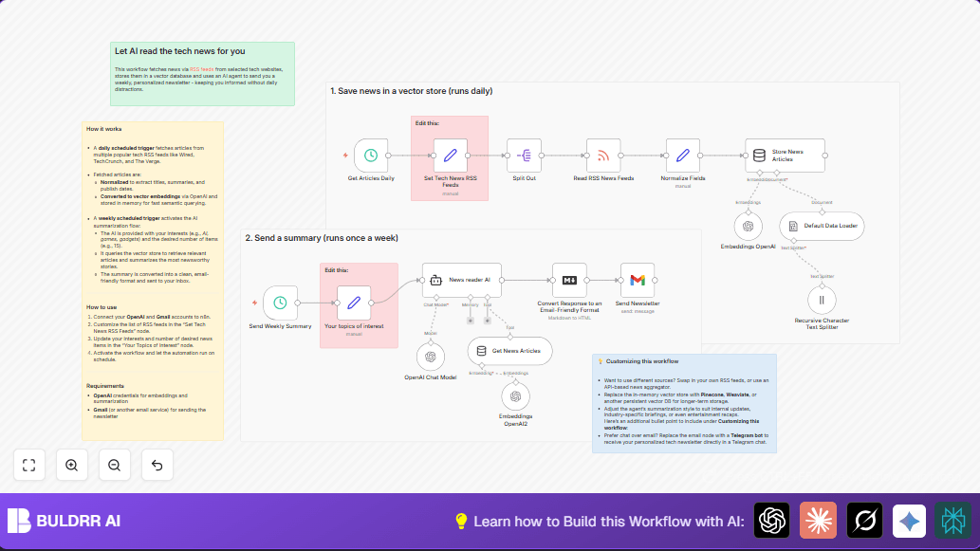Click the 'send: message' subtitle under Send Newsletter
The width and height of the screenshot is (980, 551).
pos(638,311)
